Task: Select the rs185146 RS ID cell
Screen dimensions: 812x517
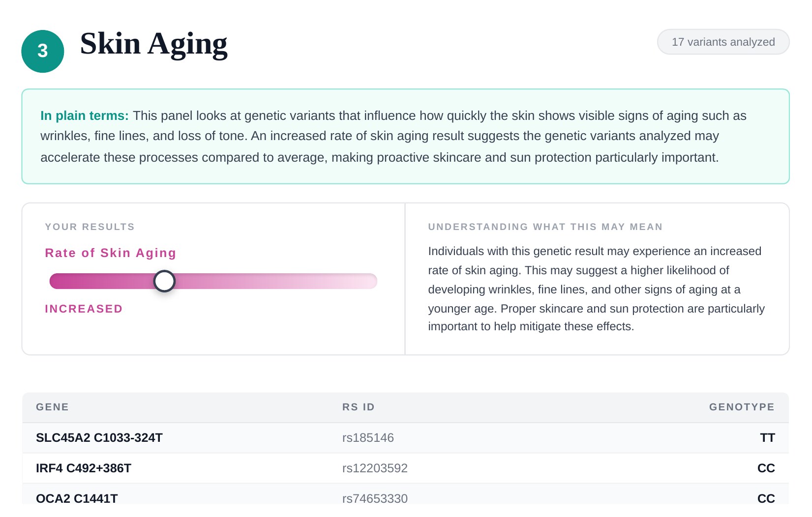Action: [368, 438]
